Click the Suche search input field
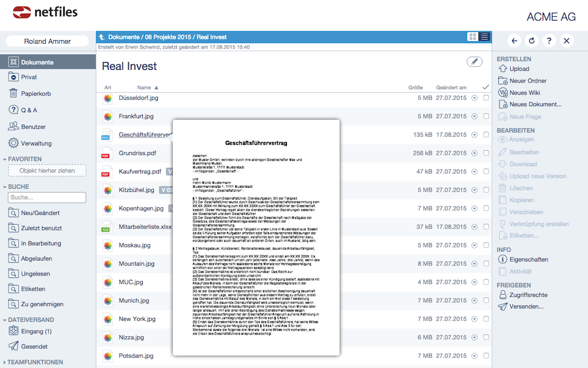Image resolution: width=588 pixels, height=368 pixels. click(x=47, y=197)
